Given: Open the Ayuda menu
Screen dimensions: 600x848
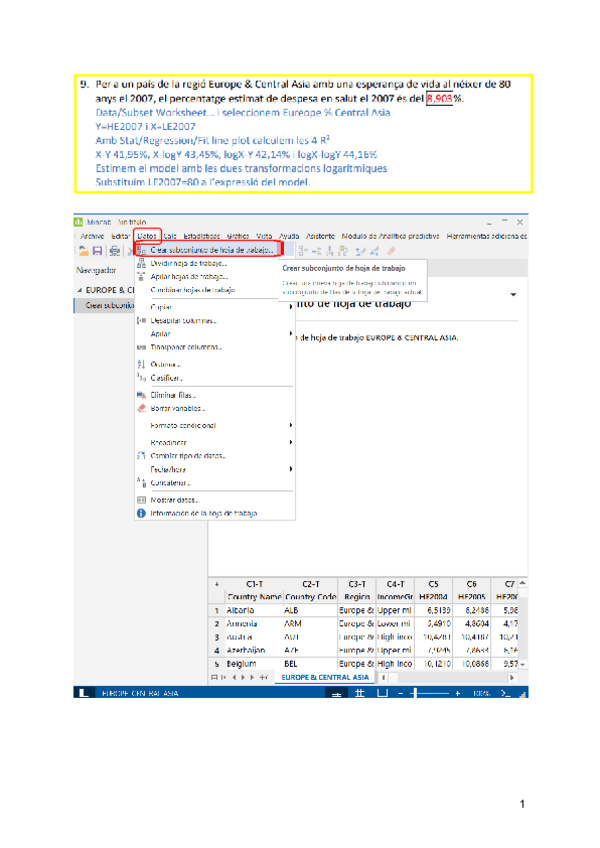Looking at the screenshot, I should point(289,236).
